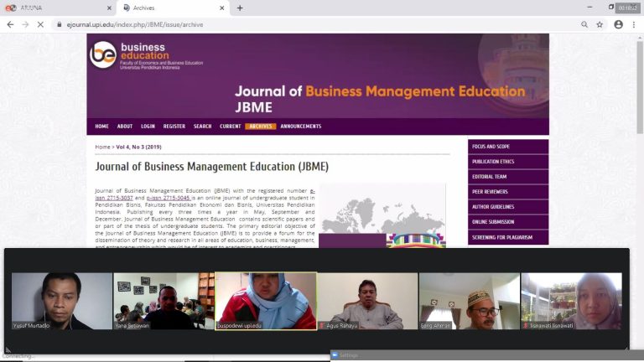Open PEER REVIEWERS sidebar button
Image resolution: width=644 pixels, height=362 pixels.
pyautogui.click(x=508, y=192)
